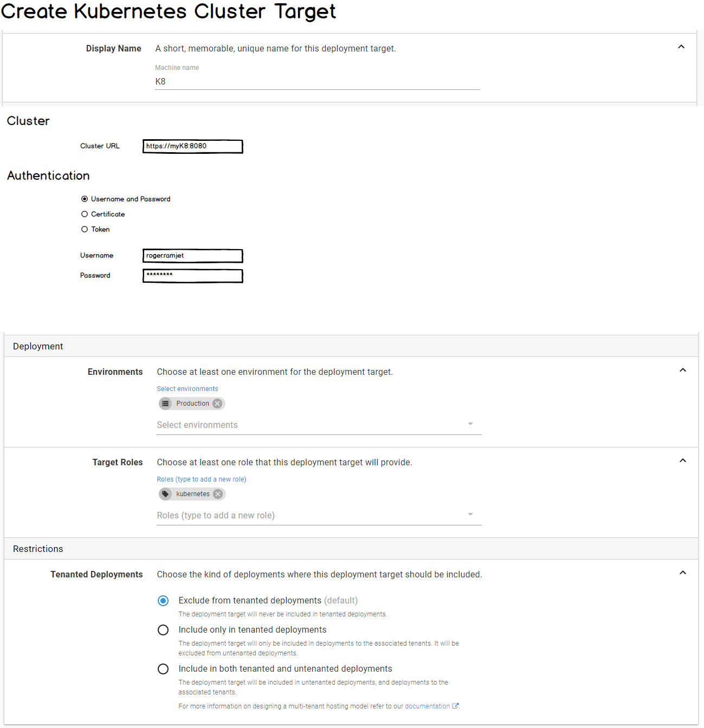Select Token authentication
Screen dimensions: 704x728
pyautogui.click(x=85, y=229)
